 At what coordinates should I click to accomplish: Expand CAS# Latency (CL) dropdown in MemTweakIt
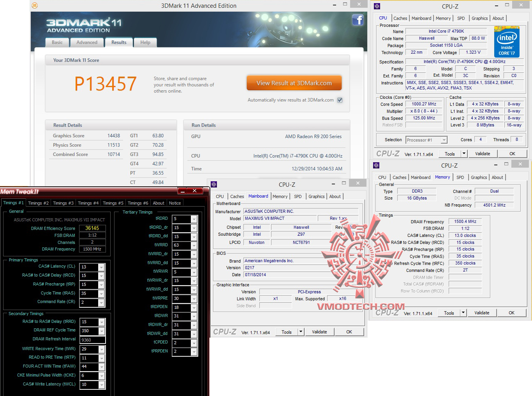101,267
